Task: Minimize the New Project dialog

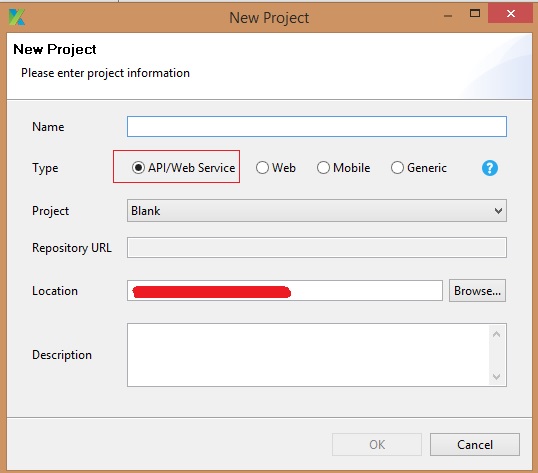Action: [448, 16]
